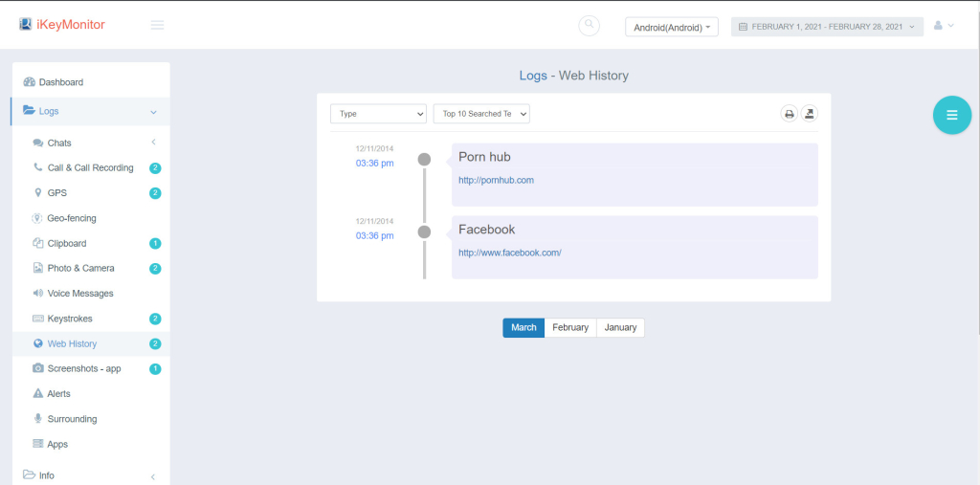Viewport: 980px width, 485px height.
Task: Click the Logs folder icon
Action: coord(29,111)
